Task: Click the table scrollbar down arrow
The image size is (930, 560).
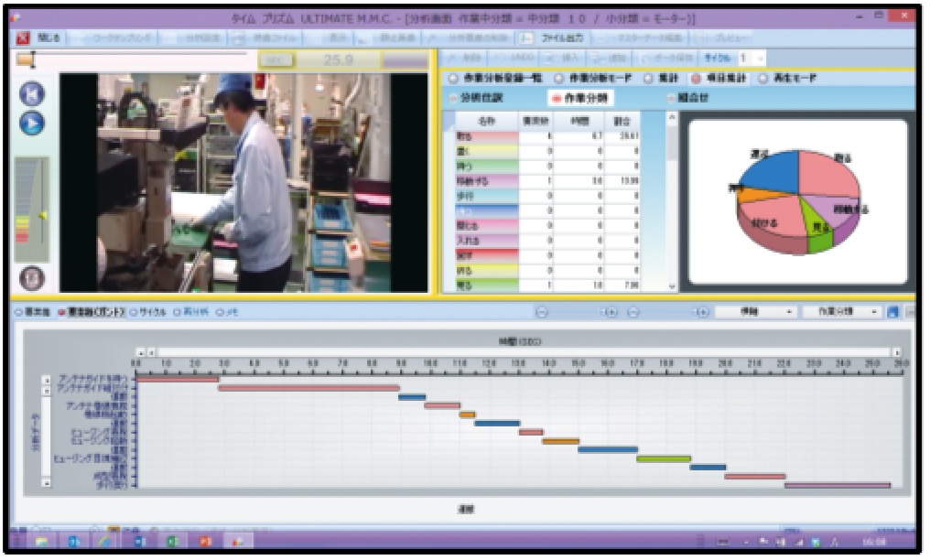Action: coord(671,286)
